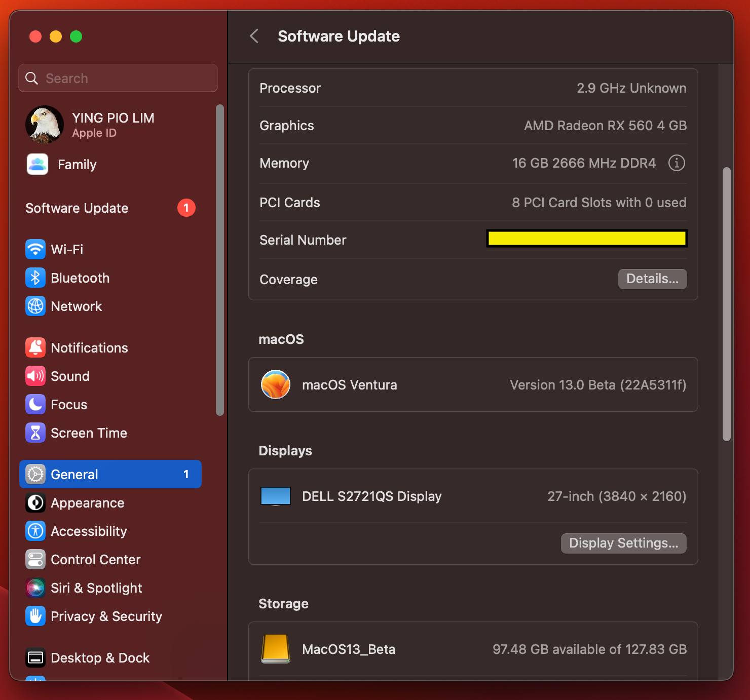The height and width of the screenshot is (700, 750).
Task: Select the Accessibility icon
Action: pos(35,531)
